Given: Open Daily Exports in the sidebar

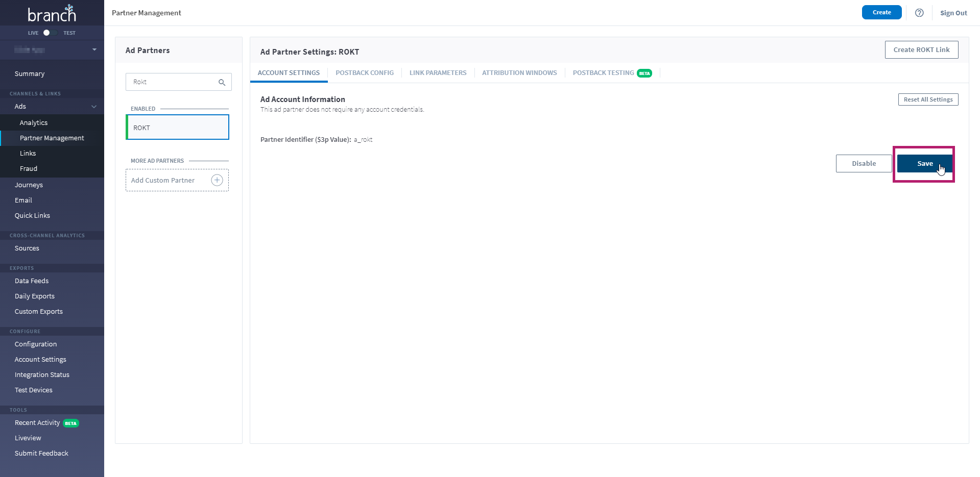Looking at the screenshot, I should [x=35, y=296].
